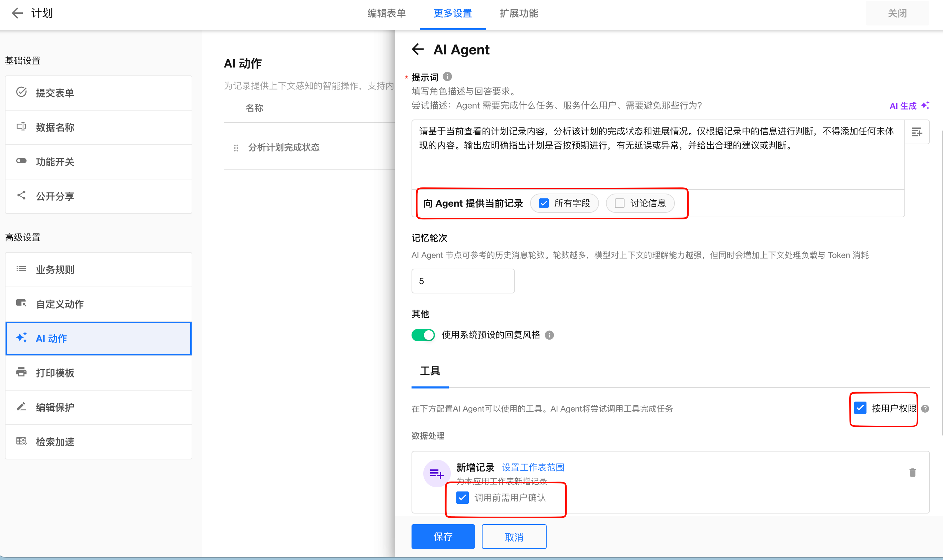The height and width of the screenshot is (560, 943).
Task: Uncheck the 所有字段 checkbox
Action: point(544,204)
